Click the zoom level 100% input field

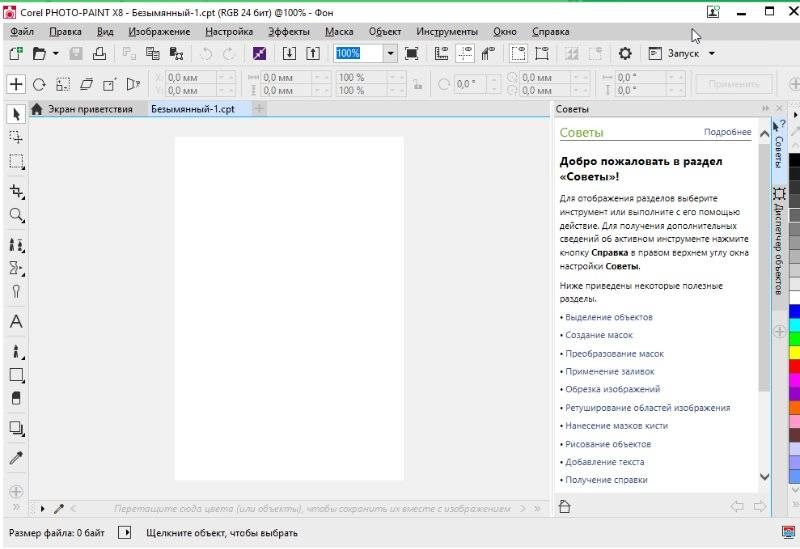(359, 53)
